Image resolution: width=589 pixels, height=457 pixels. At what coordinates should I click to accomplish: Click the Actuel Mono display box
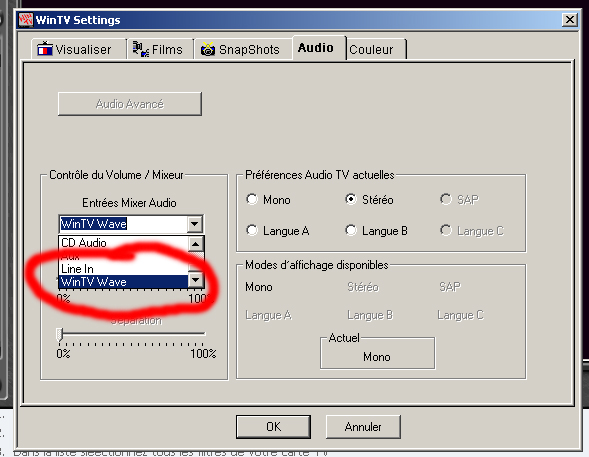click(x=378, y=354)
